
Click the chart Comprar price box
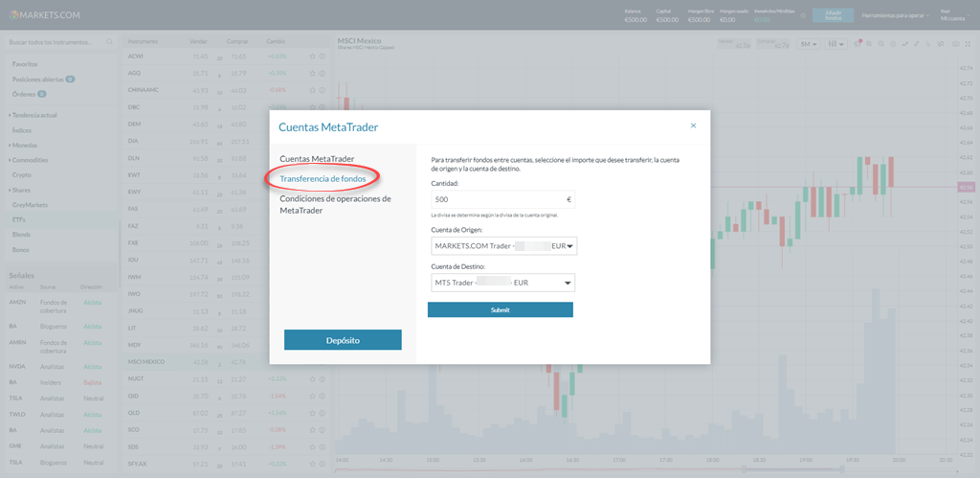(x=773, y=44)
